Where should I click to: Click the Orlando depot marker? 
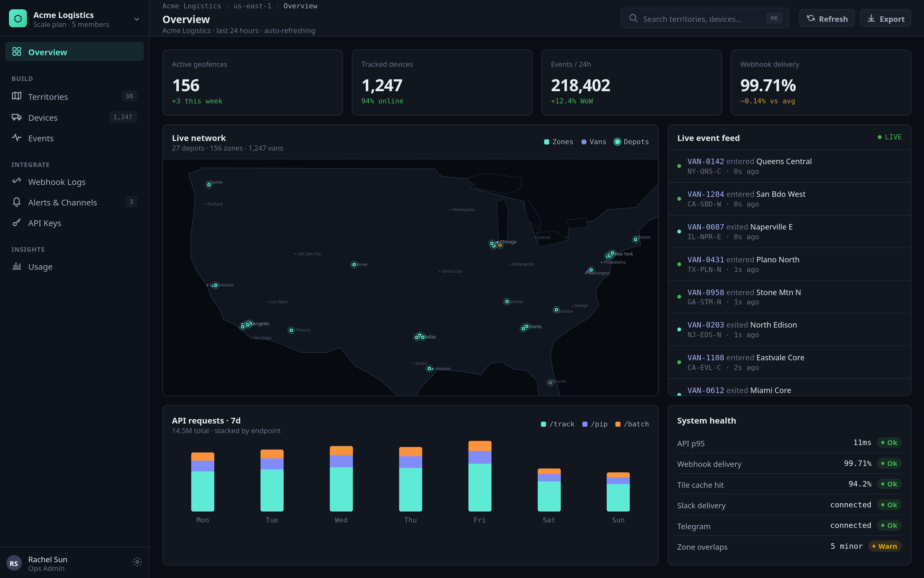(x=550, y=382)
